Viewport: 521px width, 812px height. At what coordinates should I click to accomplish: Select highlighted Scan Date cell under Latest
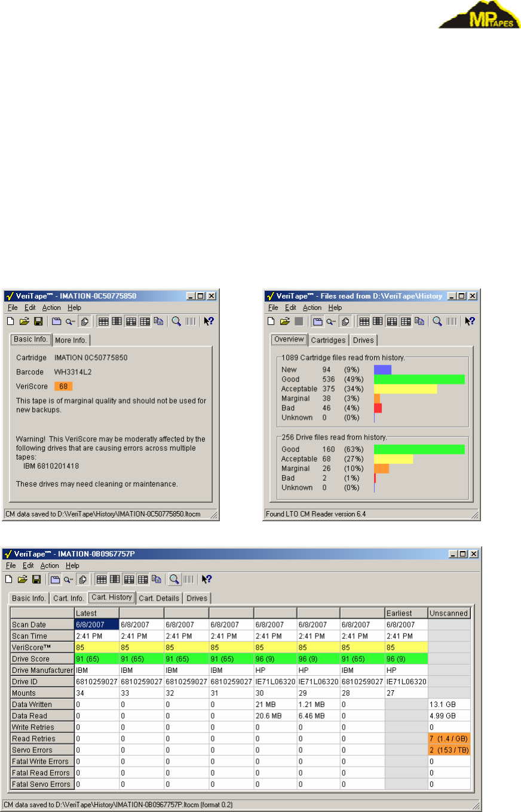pos(96,623)
